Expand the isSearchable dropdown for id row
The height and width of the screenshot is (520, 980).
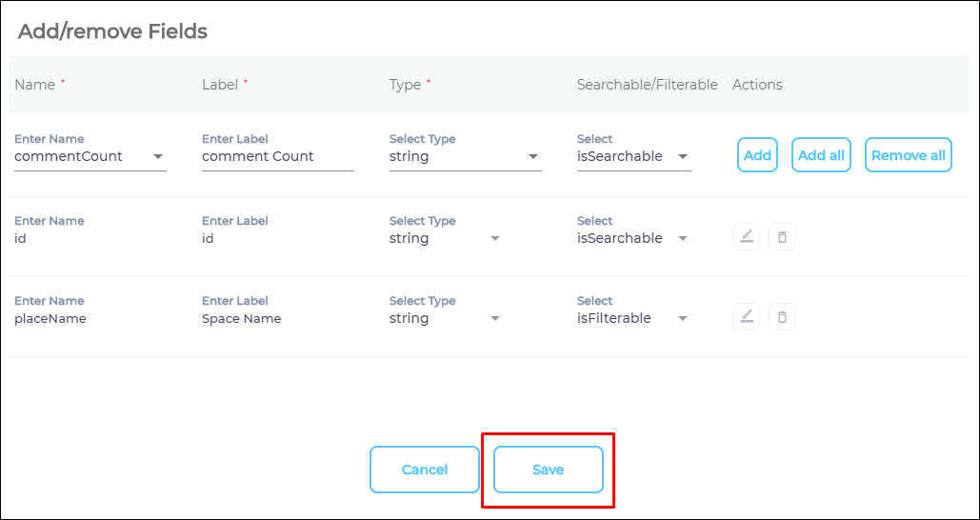coord(683,239)
